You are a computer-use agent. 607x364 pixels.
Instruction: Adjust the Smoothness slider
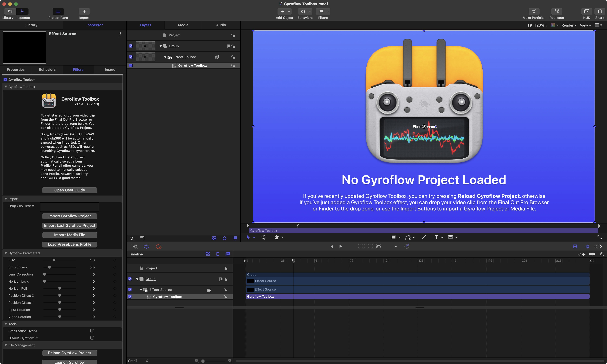[50, 267]
